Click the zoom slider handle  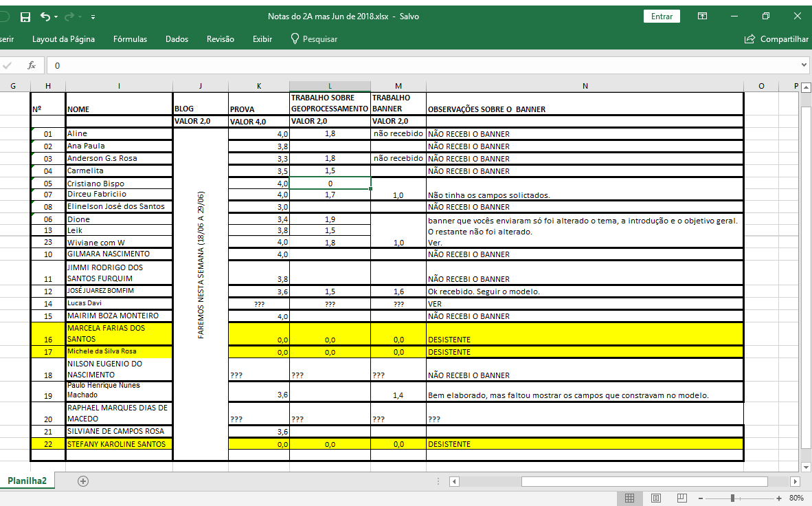tap(733, 498)
